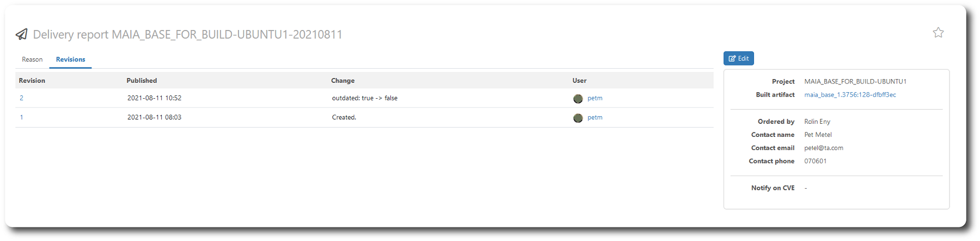Viewport: 980px width, 241px height.
Task: Open revision 1 link
Action: pyautogui.click(x=21, y=117)
